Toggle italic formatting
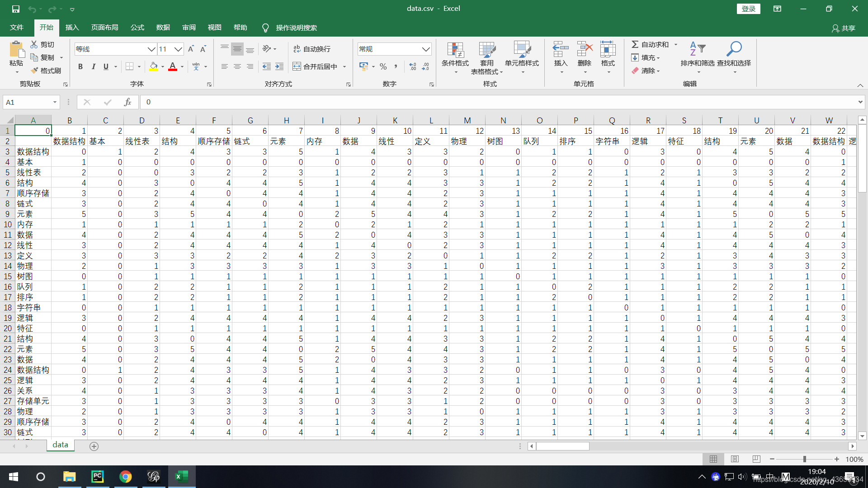This screenshot has width=868, height=488. click(93, 66)
